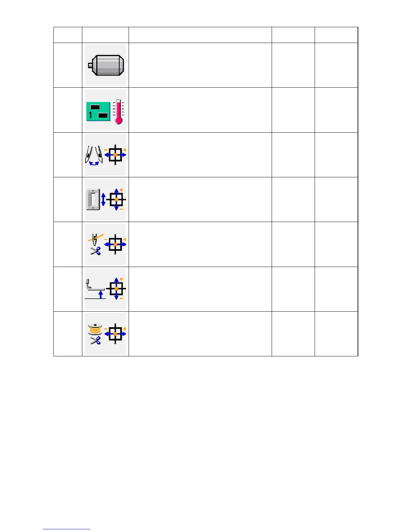Click the pink thermometer graphic
This screenshot has height=532, width=411.
[x=118, y=112]
